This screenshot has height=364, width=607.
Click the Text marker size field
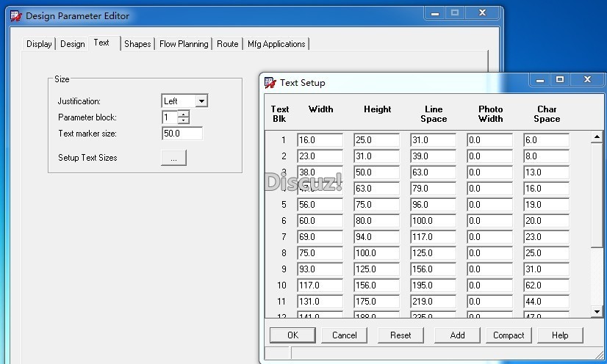tap(182, 134)
